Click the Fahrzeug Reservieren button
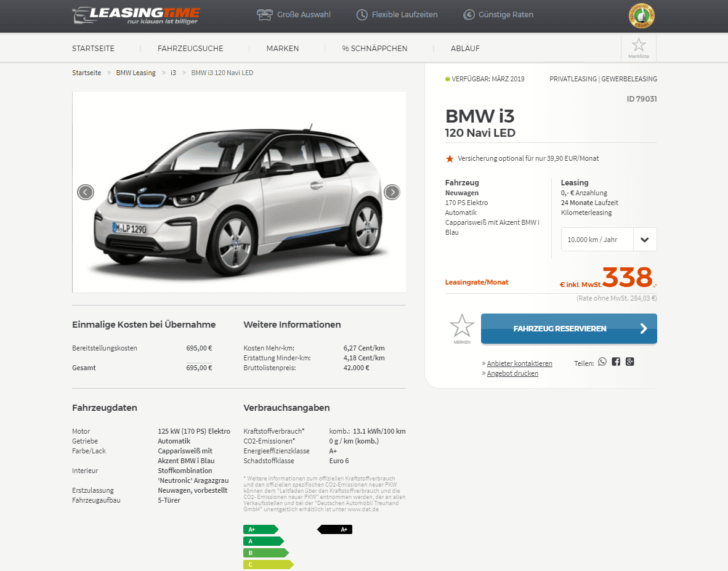The width and height of the screenshot is (728, 571). click(x=568, y=329)
